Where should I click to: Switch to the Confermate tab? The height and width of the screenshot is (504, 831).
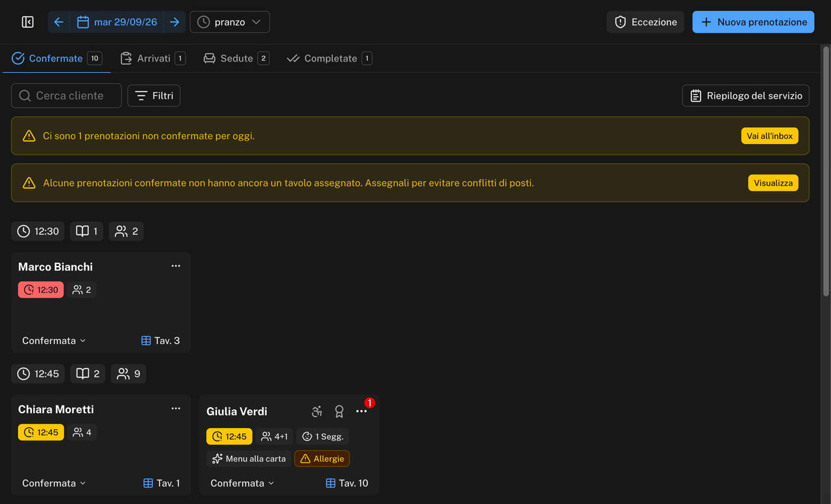coord(57,58)
